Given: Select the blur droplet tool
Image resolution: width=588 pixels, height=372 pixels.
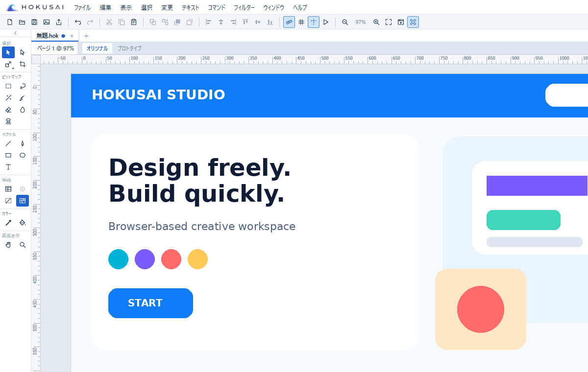Looking at the screenshot, I should 23,110.
